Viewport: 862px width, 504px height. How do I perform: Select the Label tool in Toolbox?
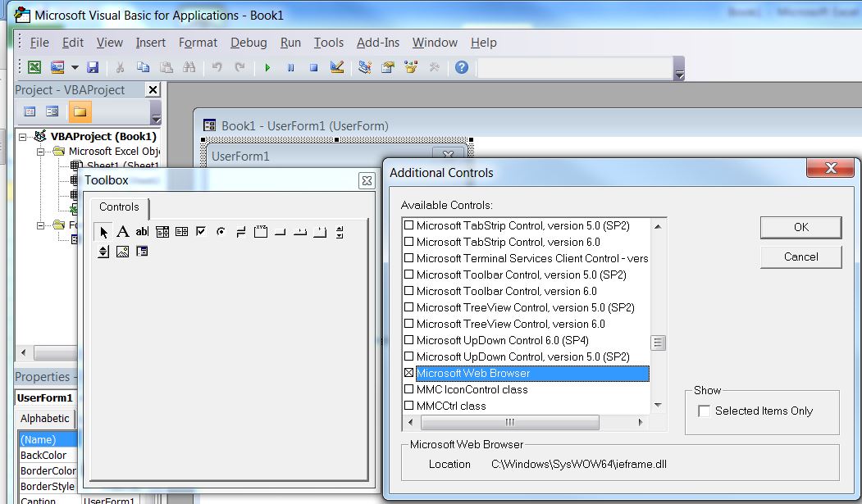[122, 232]
